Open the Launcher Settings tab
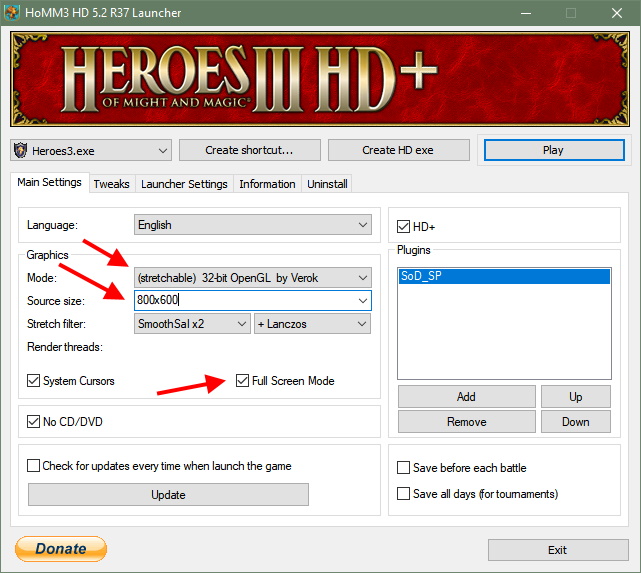 click(184, 184)
